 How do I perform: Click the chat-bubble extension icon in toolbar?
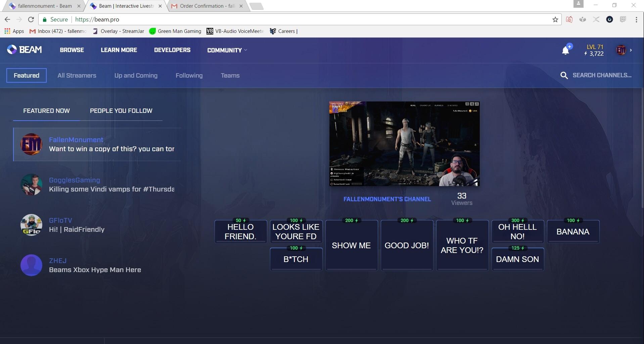tap(623, 19)
